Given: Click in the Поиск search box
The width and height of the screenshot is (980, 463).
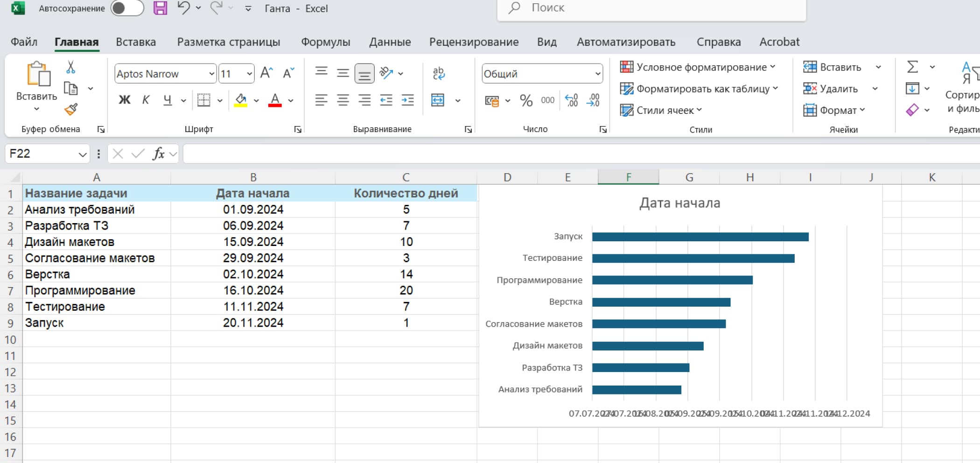Looking at the screenshot, I should (651, 8).
